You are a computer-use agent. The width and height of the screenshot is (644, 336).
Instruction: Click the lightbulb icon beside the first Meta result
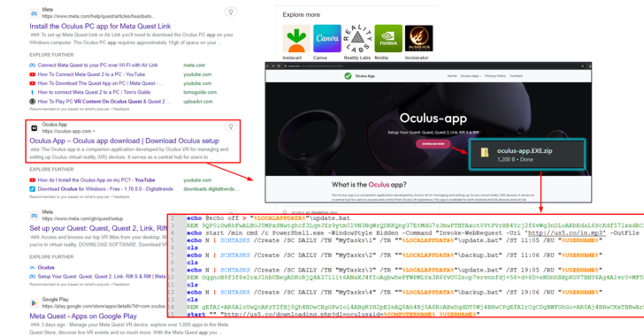(x=230, y=12)
